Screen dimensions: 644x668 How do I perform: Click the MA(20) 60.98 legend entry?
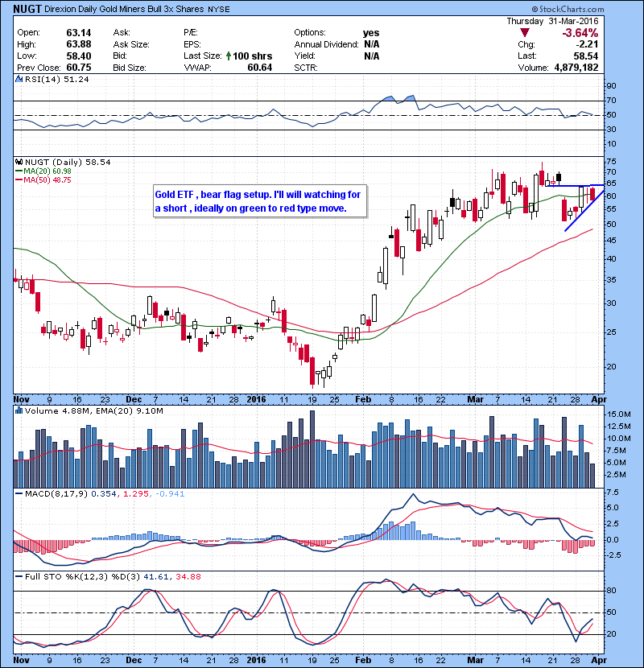point(43,171)
